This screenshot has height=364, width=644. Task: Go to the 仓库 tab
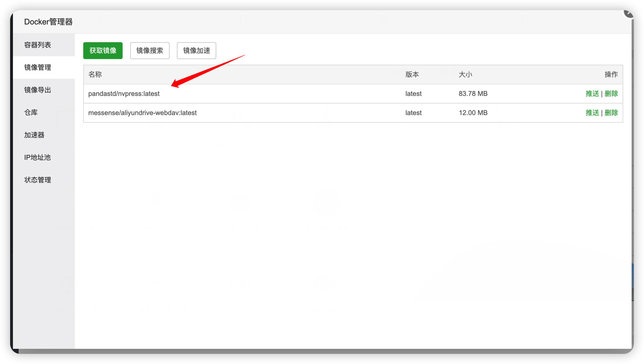pos(31,113)
